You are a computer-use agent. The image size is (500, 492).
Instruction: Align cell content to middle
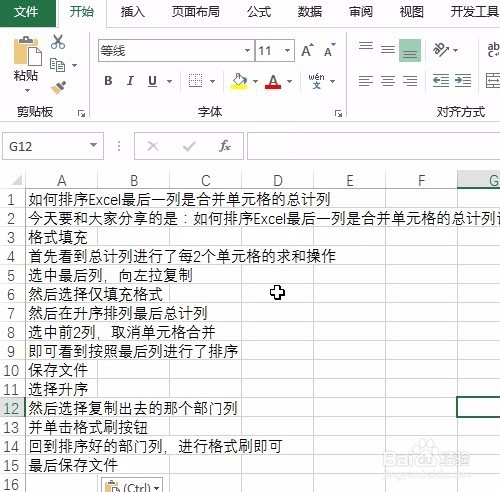click(x=388, y=50)
